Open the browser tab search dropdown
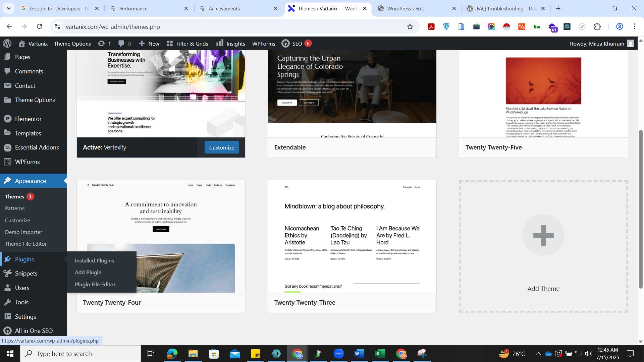 (x=8, y=8)
